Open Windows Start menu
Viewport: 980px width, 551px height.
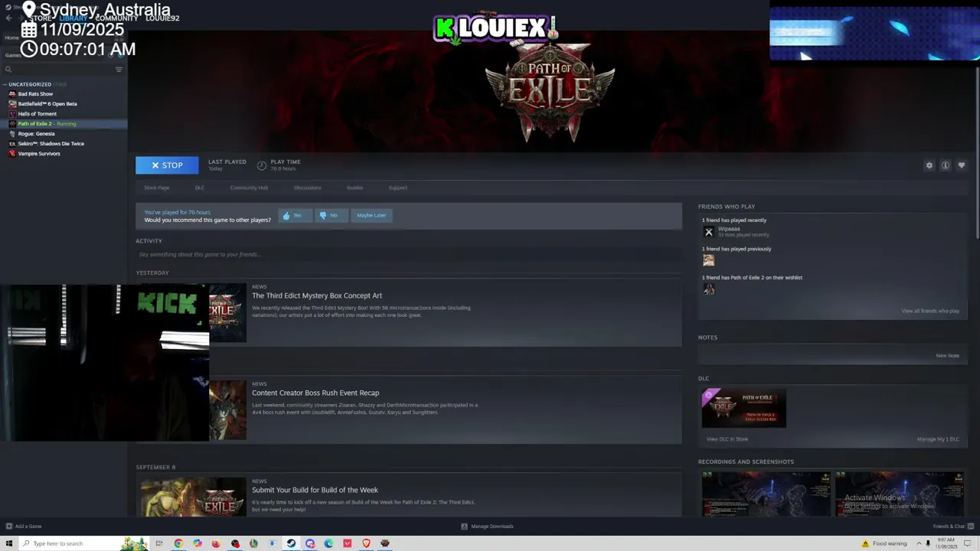tap(9, 543)
